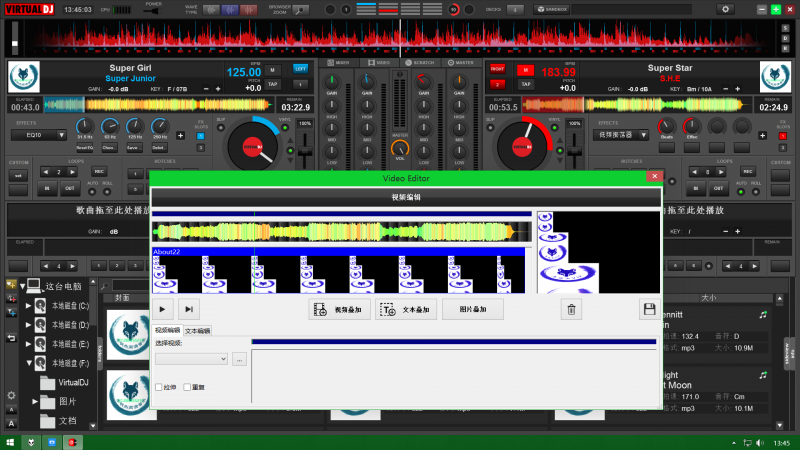Raise key with left deck plus button
The width and height of the screenshot is (800, 450).
(x=218, y=89)
